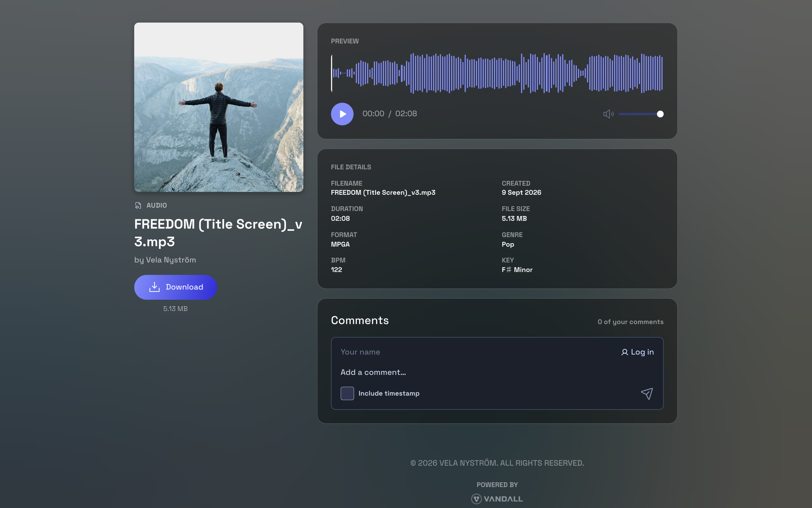Select the 0 of your comments text

pos(630,322)
